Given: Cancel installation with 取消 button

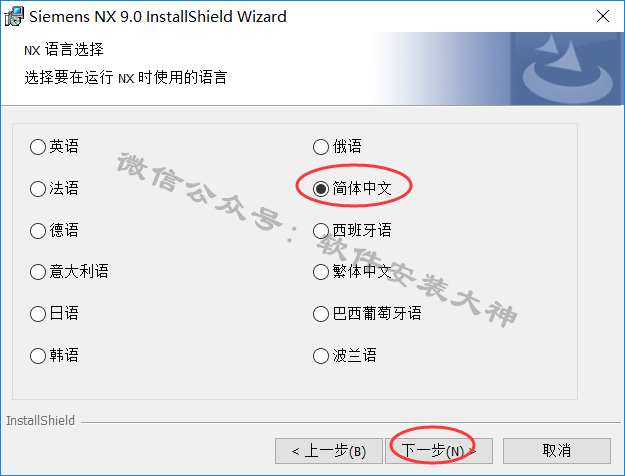Looking at the screenshot, I should (557, 451).
